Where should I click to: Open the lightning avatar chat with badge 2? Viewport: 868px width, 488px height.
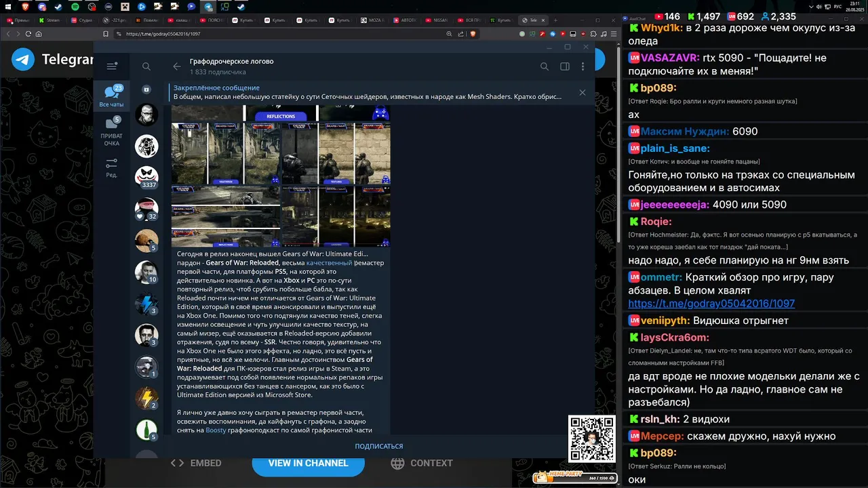tap(146, 399)
